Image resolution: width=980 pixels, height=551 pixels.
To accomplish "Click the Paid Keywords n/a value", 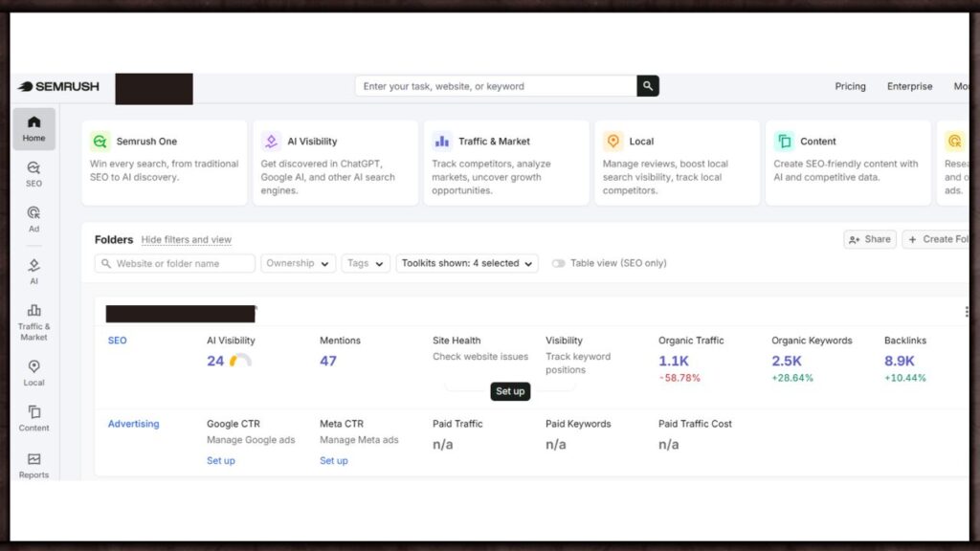I will tap(556, 444).
